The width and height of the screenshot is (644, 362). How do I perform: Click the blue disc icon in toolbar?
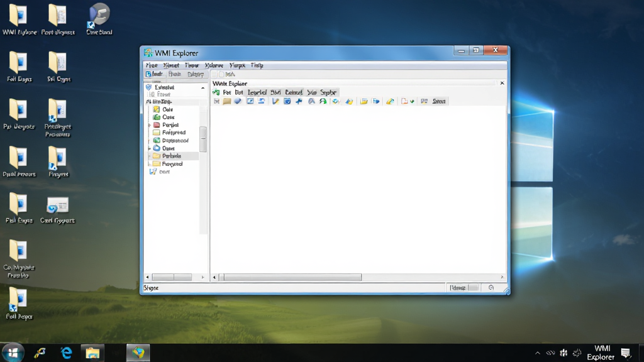pyautogui.click(x=238, y=101)
